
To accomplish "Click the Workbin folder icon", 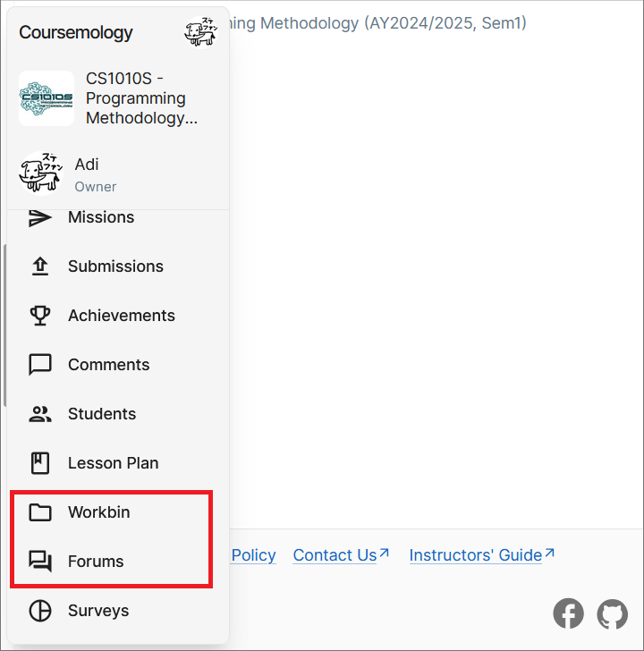I will click(x=40, y=512).
